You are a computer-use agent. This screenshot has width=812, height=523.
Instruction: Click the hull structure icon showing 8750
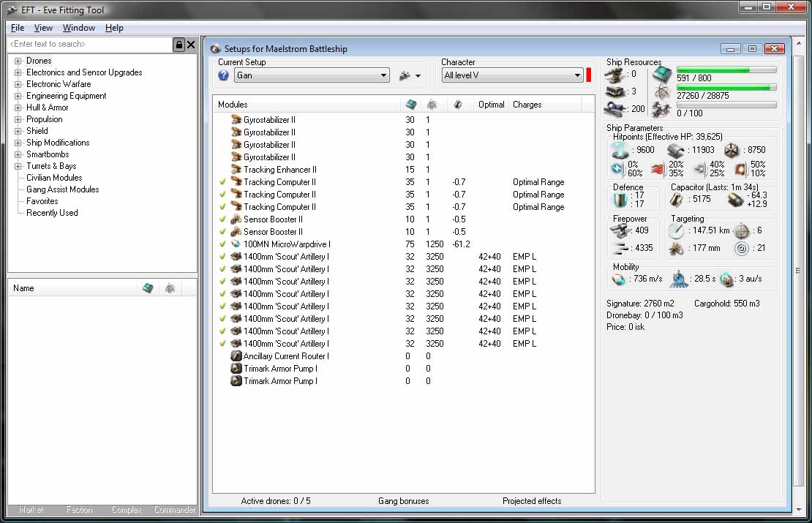[732, 150]
